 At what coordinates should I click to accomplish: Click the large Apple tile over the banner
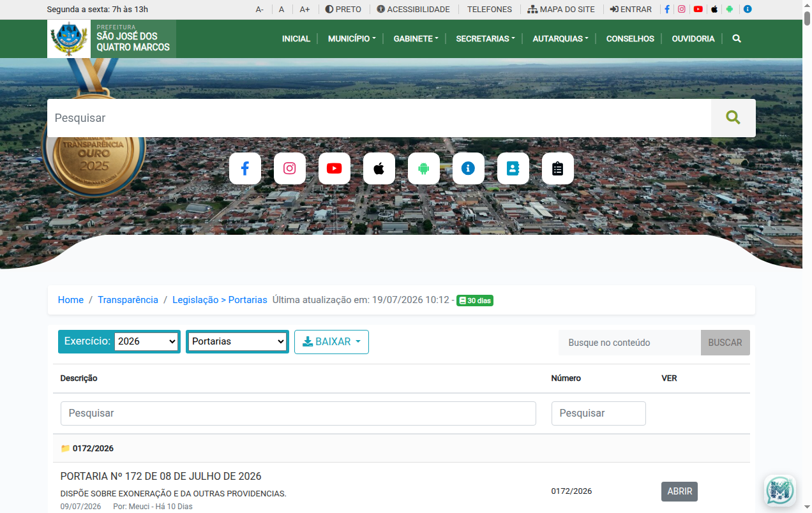379,168
